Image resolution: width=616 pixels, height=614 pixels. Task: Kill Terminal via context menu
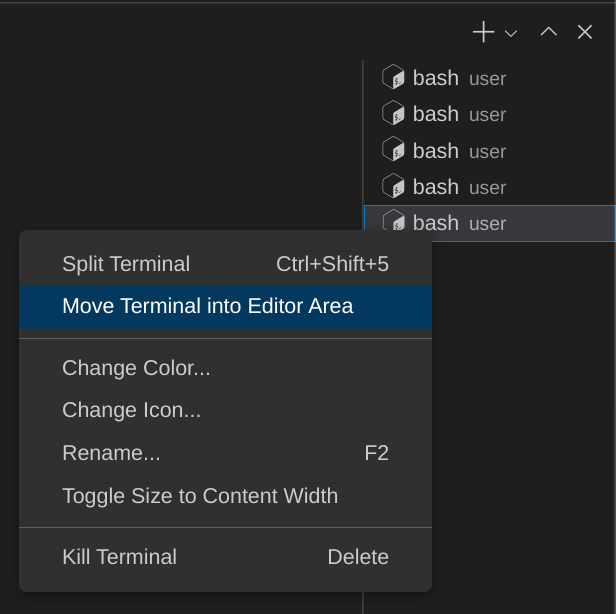click(120, 557)
